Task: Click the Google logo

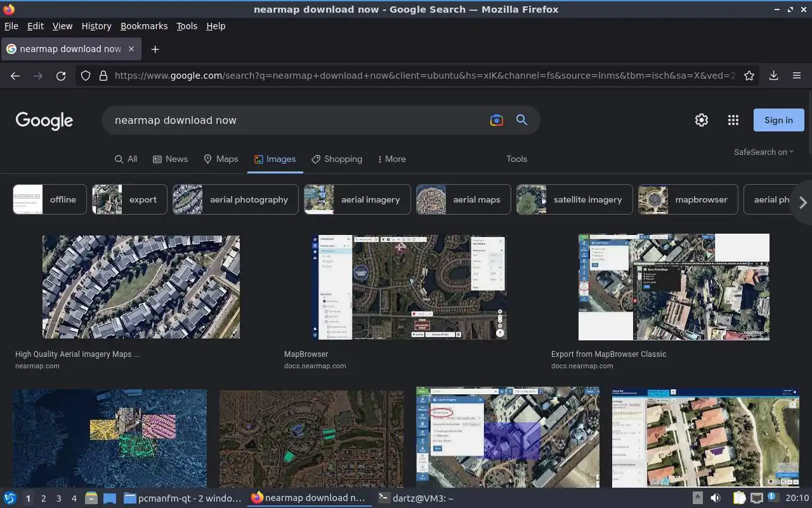Action: click(44, 121)
